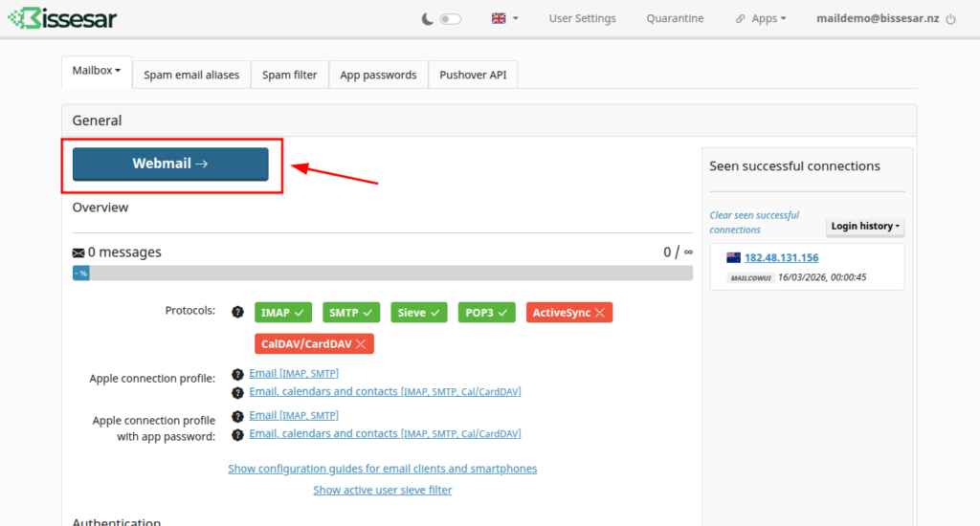The width and height of the screenshot is (980, 526).
Task: Toggle the dark mode switch
Action: point(450,19)
